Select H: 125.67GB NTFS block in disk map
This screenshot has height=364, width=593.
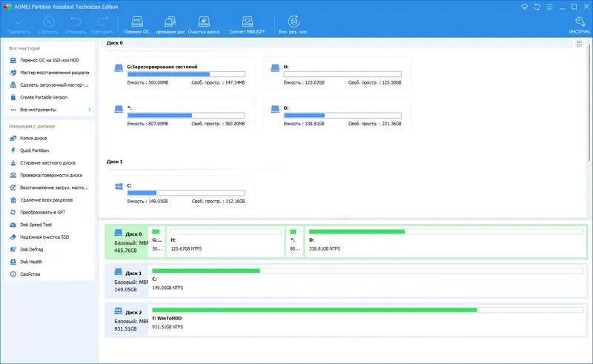click(225, 242)
